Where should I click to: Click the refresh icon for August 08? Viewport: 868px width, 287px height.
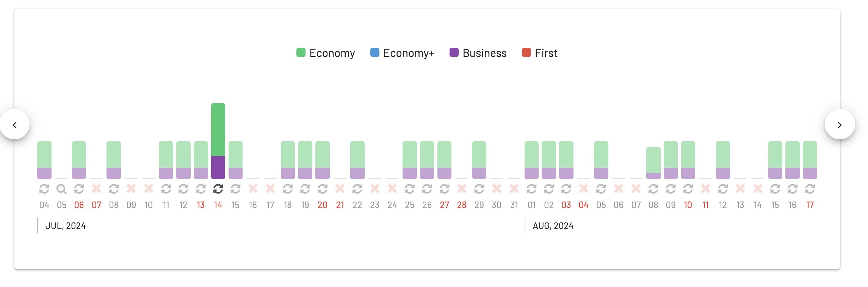[x=653, y=188]
